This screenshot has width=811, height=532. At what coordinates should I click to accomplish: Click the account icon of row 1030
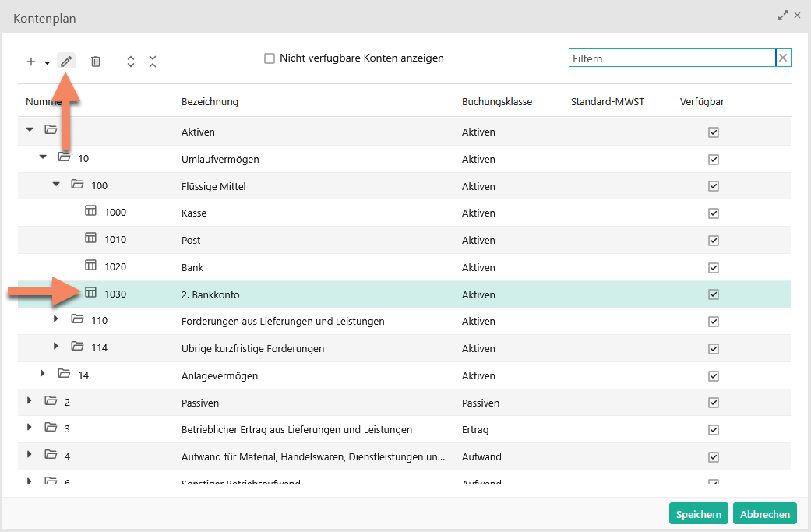pyautogui.click(x=90, y=293)
